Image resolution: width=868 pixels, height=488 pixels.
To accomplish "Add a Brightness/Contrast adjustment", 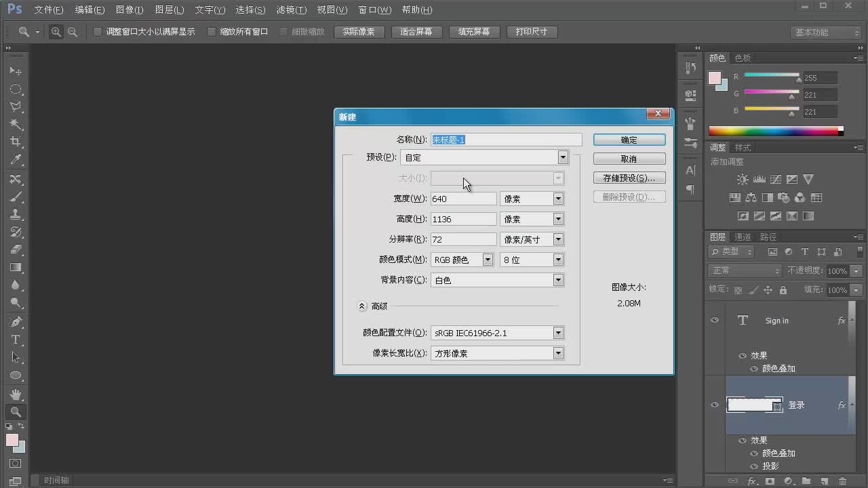I will 743,180.
